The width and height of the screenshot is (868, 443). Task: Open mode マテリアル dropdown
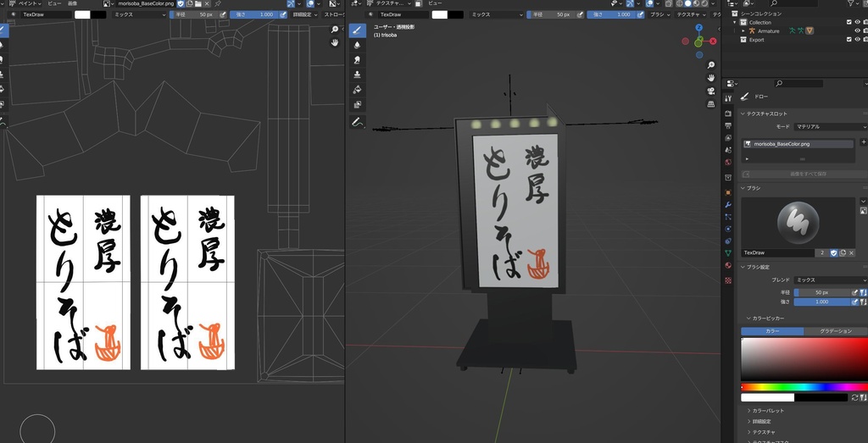pyautogui.click(x=831, y=127)
